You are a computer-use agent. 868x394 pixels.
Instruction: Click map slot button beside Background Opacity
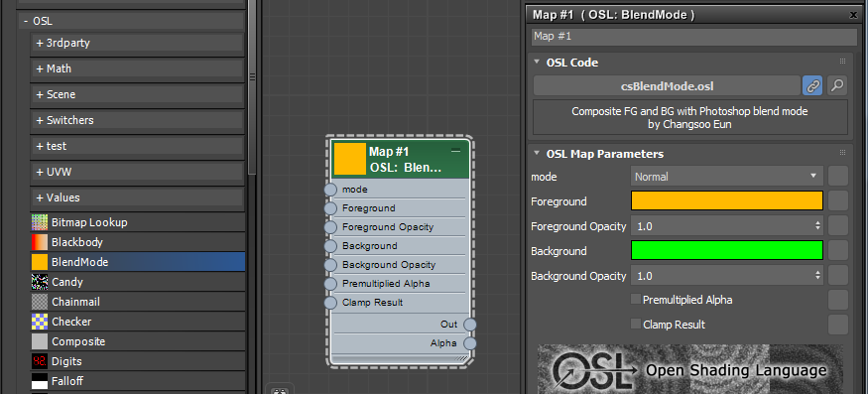[x=838, y=275]
